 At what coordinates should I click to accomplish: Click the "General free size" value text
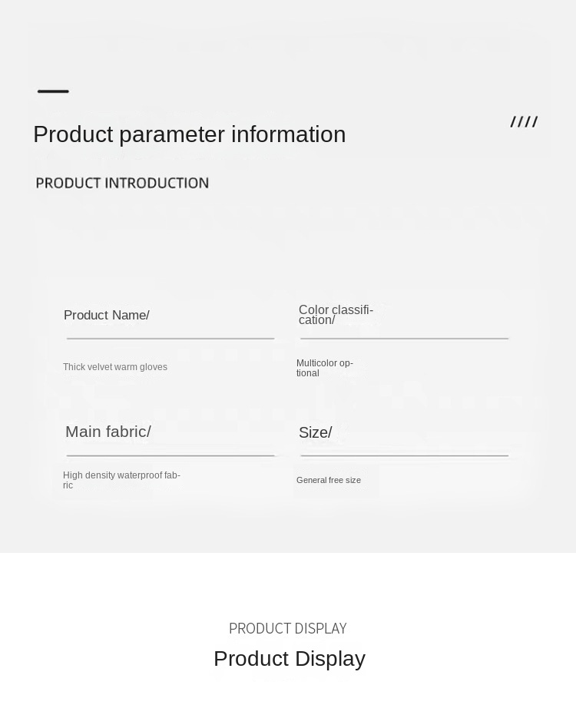[328, 481]
